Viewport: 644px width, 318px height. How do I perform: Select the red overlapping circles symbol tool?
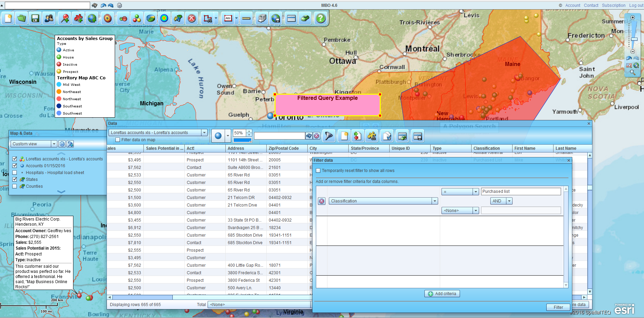tap(123, 18)
